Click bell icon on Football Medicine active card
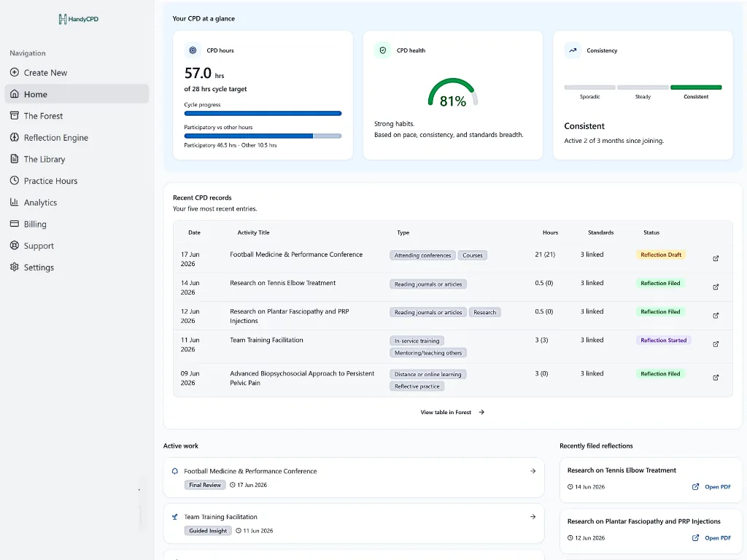The width and height of the screenshot is (747, 560). point(175,471)
